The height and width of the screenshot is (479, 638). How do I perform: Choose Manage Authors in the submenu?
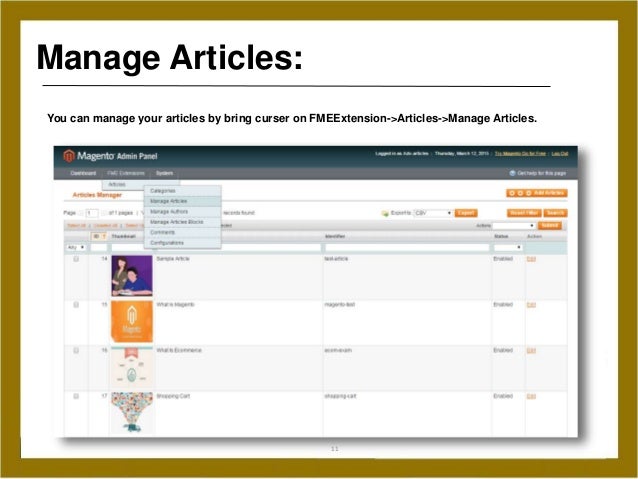183,212
